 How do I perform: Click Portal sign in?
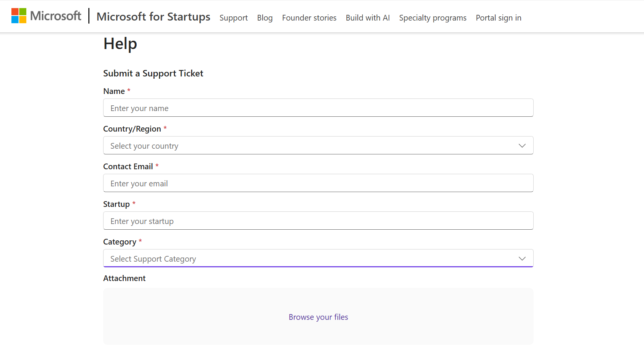coord(498,17)
